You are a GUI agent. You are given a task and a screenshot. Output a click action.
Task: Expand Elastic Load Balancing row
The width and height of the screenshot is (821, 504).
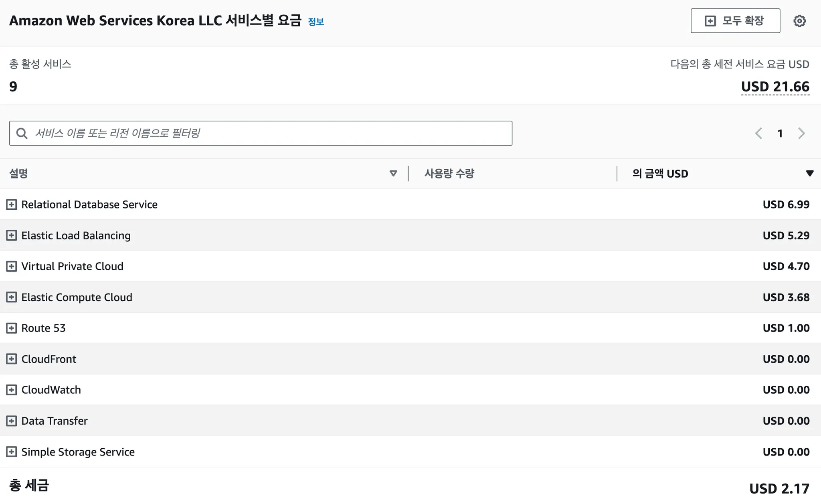click(x=12, y=235)
